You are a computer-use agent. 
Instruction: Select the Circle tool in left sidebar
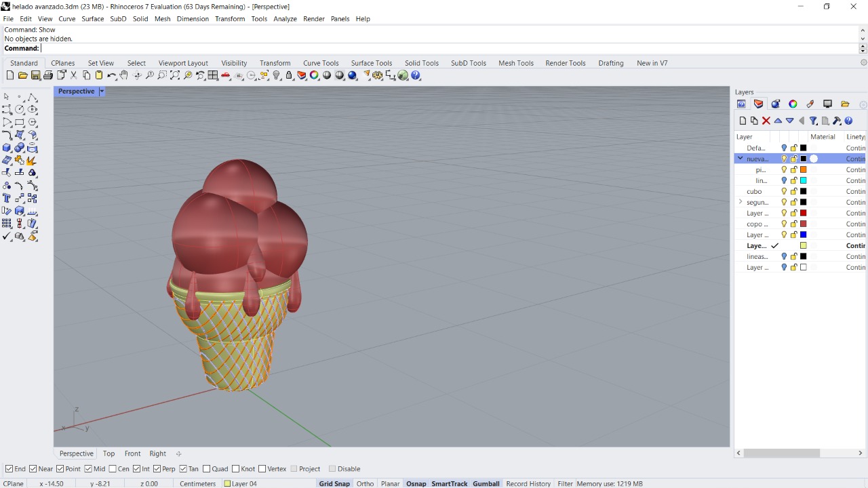tap(20, 109)
